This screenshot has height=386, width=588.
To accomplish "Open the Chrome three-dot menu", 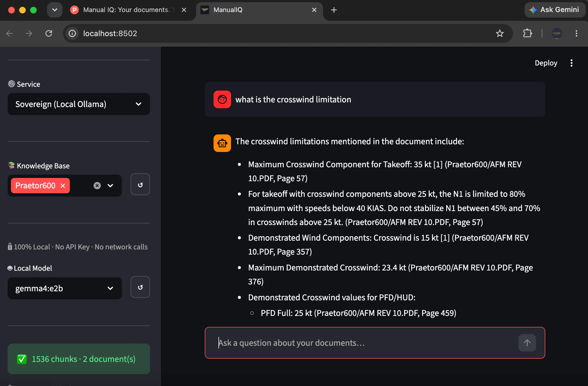I will (576, 33).
